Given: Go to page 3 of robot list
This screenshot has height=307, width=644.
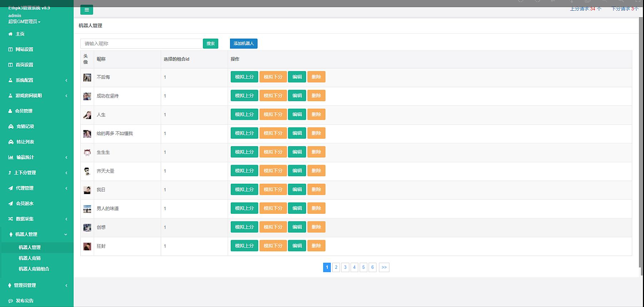Looking at the screenshot, I should pyautogui.click(x=345, y=267).
